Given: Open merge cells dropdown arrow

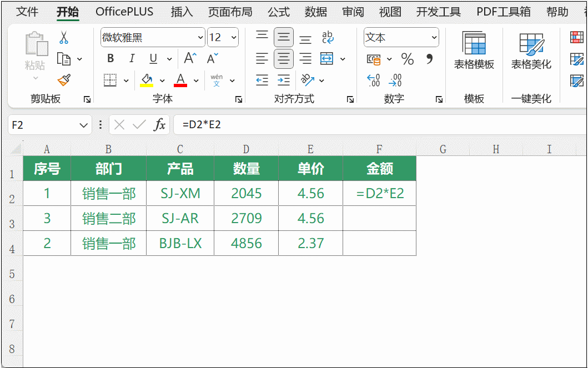Looking at the screenshot, I should 343,59.
